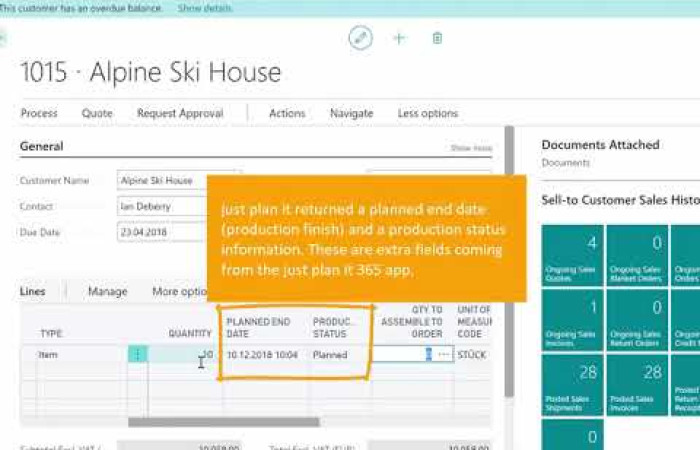Click the Customer Name field
This screenshot has height=450, width=700.
(x=162, y=180)
